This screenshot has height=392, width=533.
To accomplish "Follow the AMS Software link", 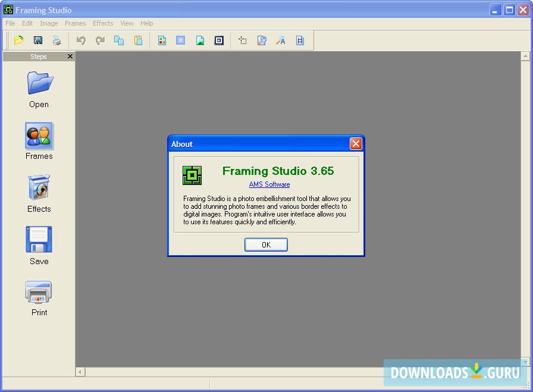I will coord(269,184).
